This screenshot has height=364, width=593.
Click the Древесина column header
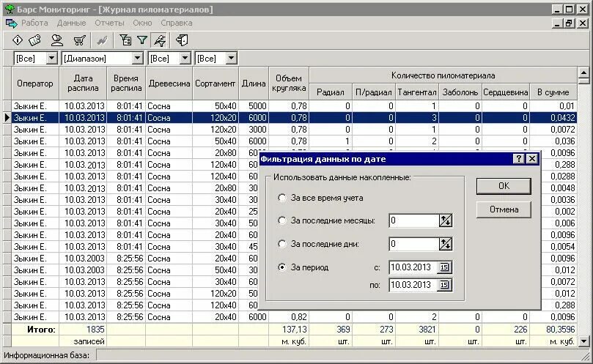pos(169,83)
